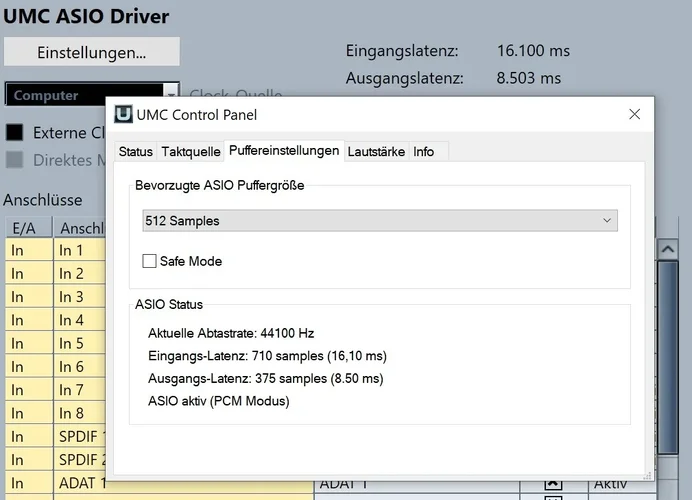692x500 pixels.
Task: Click the Aktuelle Abtastrate 44100 Hz text
Action: point(231,333)
